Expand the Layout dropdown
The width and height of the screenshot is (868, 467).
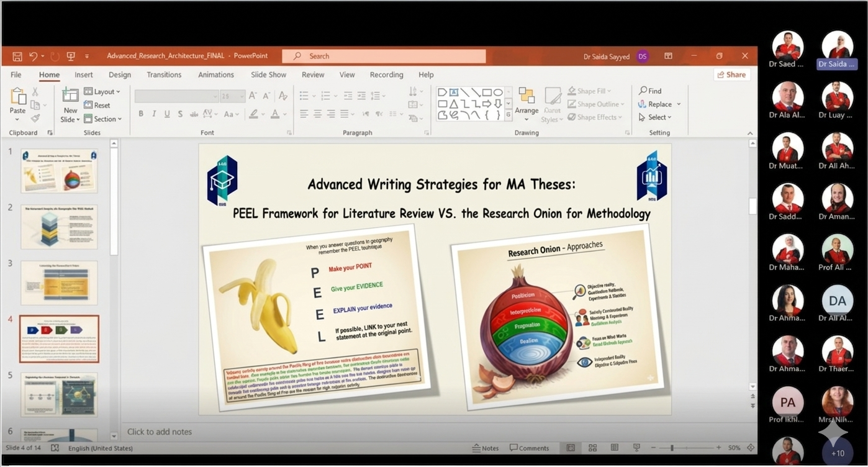pos(102,92)
